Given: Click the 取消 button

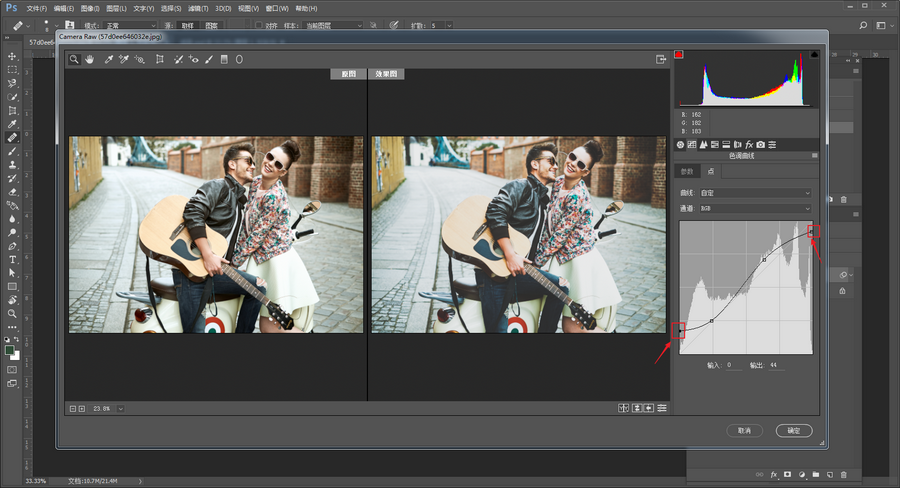Looking at the screenshot, I should [x=745, y=430].
